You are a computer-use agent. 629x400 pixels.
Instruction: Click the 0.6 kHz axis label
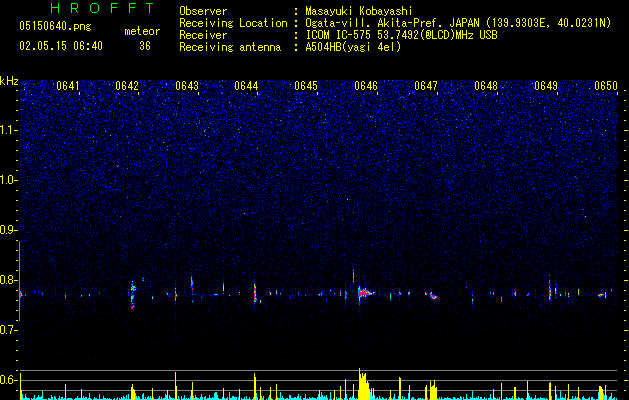9,380
